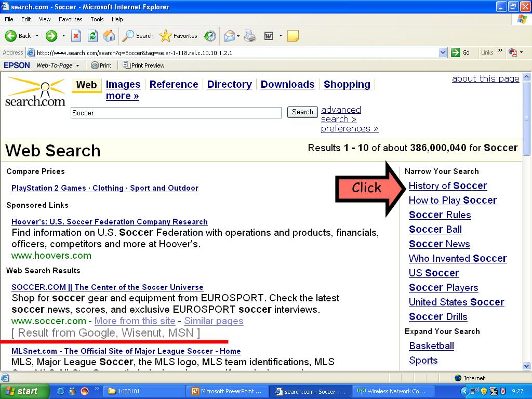532x399 pixels.
Task: Open dropdown beside PDF toolbar icon
Action: [x=522, y=52]
